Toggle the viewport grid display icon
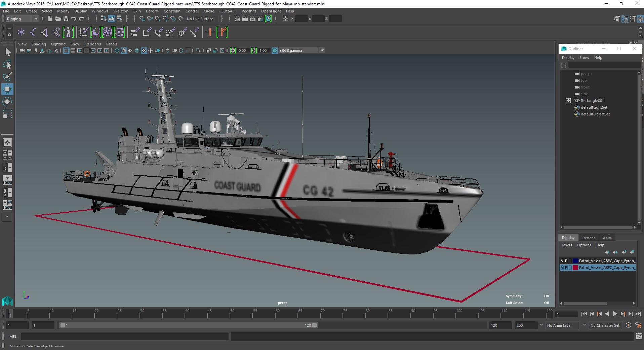Image resolution: width=644 pixels, height=350 pixels. click(66, 50)
